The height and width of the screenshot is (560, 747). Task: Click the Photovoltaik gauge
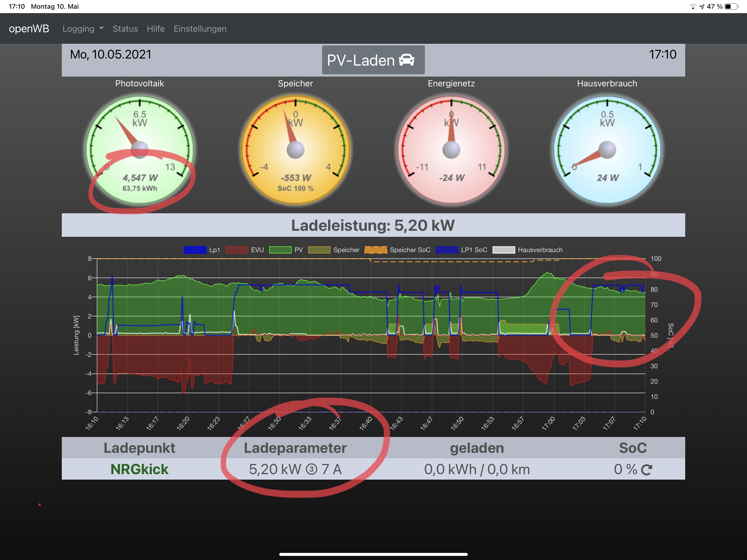(139, 150)
